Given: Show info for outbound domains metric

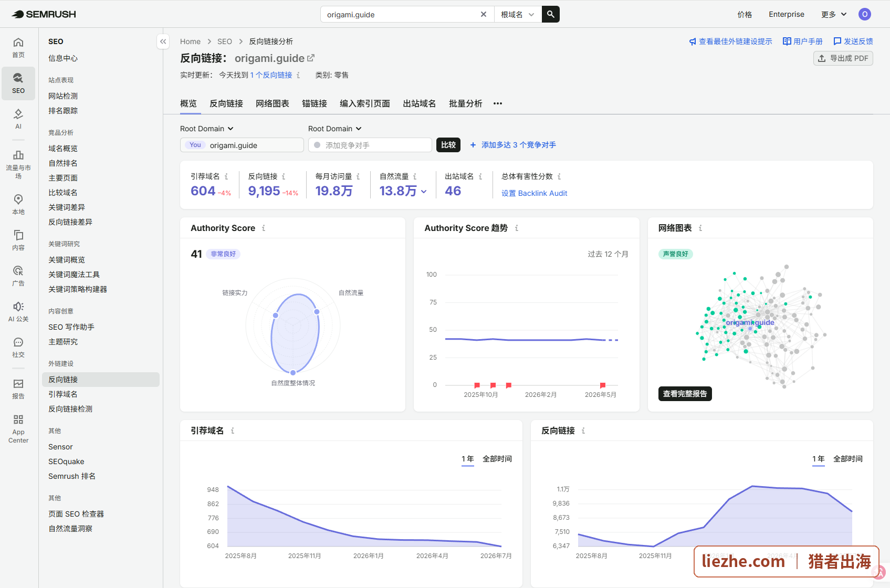Looking at the screenshot, I should [x=480, y=176].
